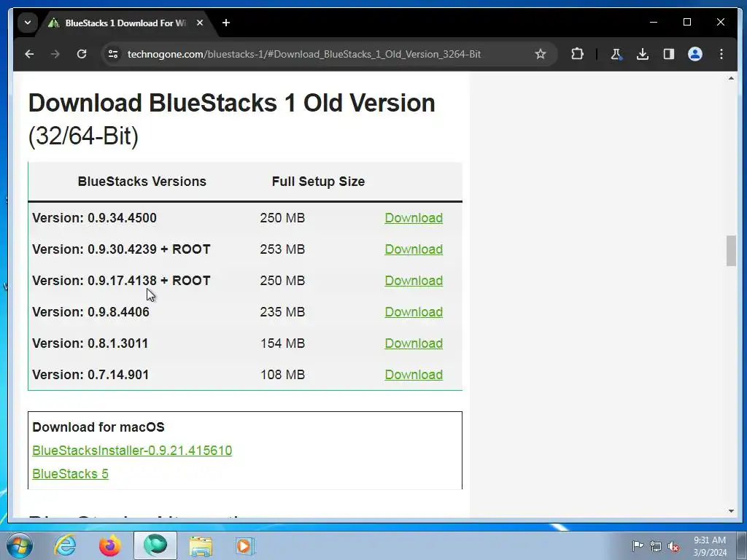Expand the tab search dropdown
This screenshot has height=560, width=747.
coord(28,23)
